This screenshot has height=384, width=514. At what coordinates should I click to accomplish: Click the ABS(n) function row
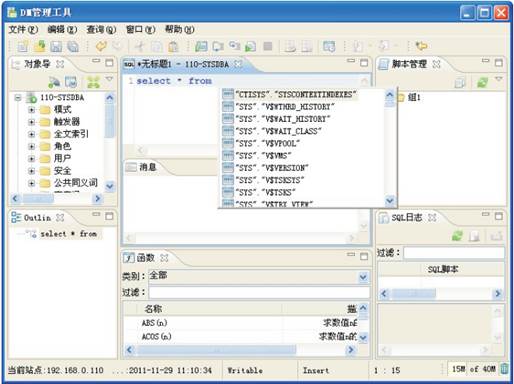(241, 323)
